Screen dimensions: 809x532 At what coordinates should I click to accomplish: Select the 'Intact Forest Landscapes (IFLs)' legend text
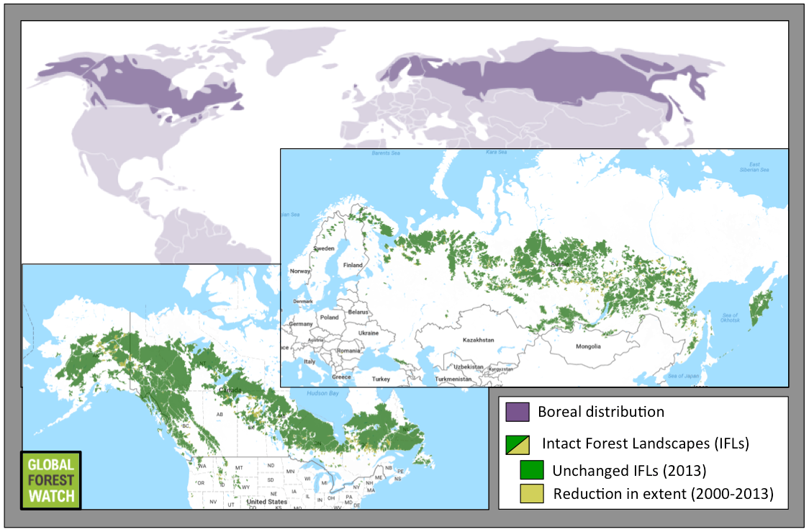646,443
